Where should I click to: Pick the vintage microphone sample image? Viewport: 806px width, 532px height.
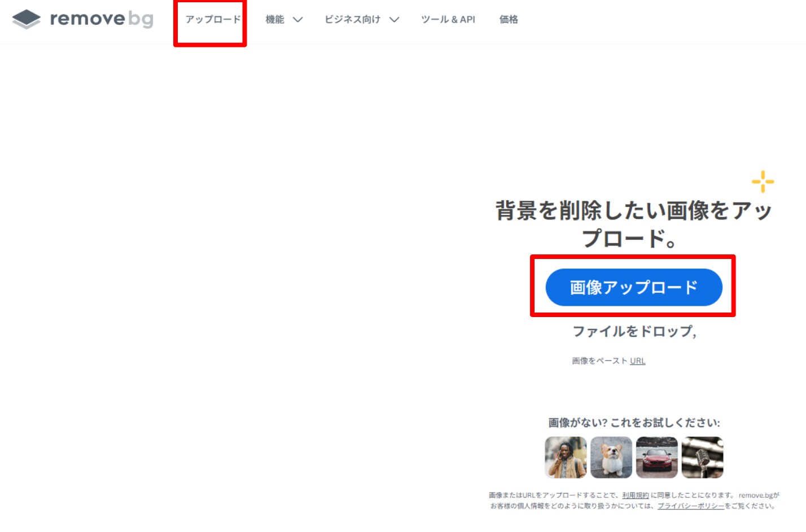pyautogui.click(x=702, y=458)
